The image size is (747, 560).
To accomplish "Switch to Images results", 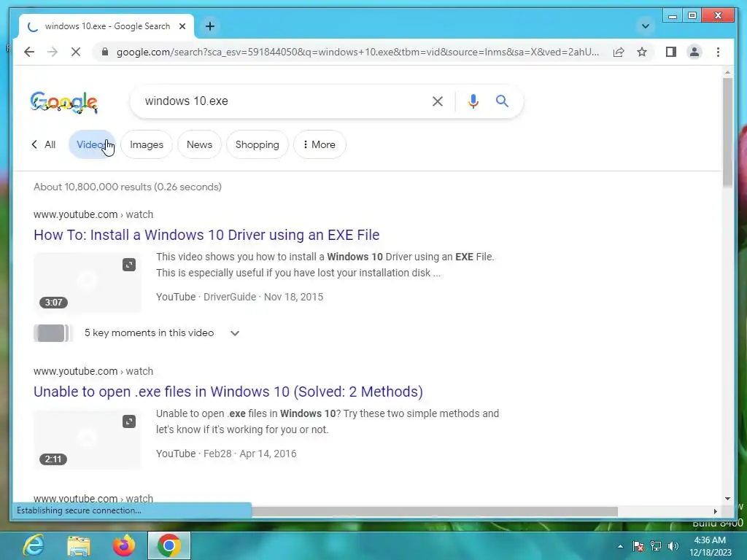I will coord(146,144).
